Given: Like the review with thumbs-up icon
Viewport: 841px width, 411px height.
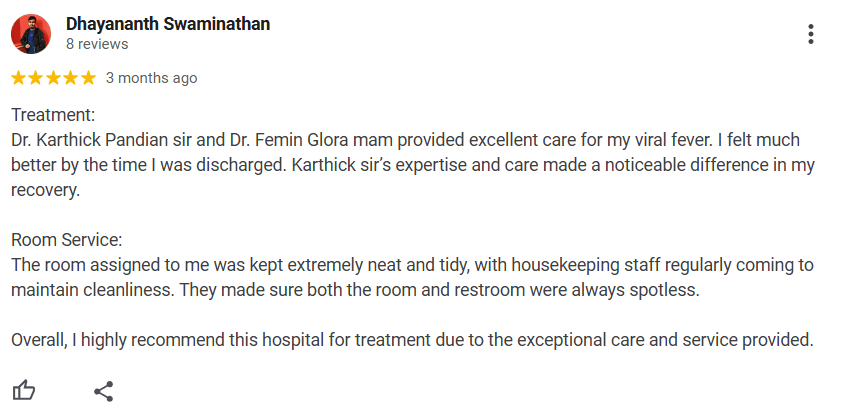Looking at the screenshot, I should point(24,390).
